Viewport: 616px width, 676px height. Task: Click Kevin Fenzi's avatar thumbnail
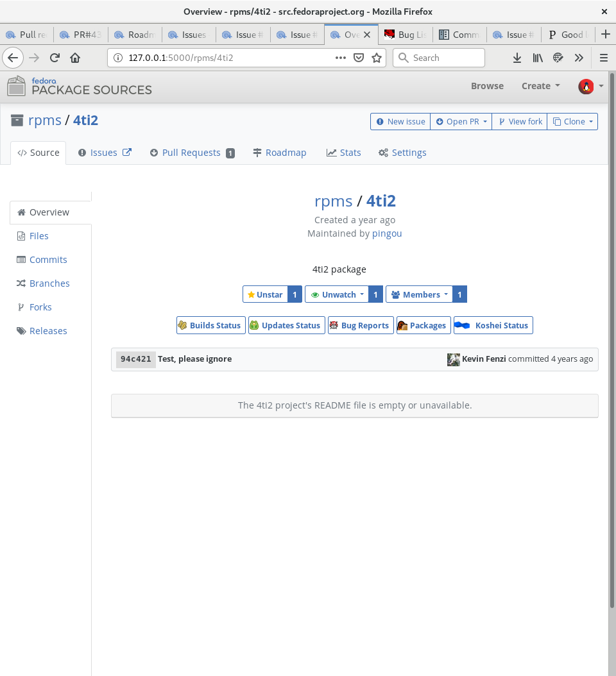point(454,360)
